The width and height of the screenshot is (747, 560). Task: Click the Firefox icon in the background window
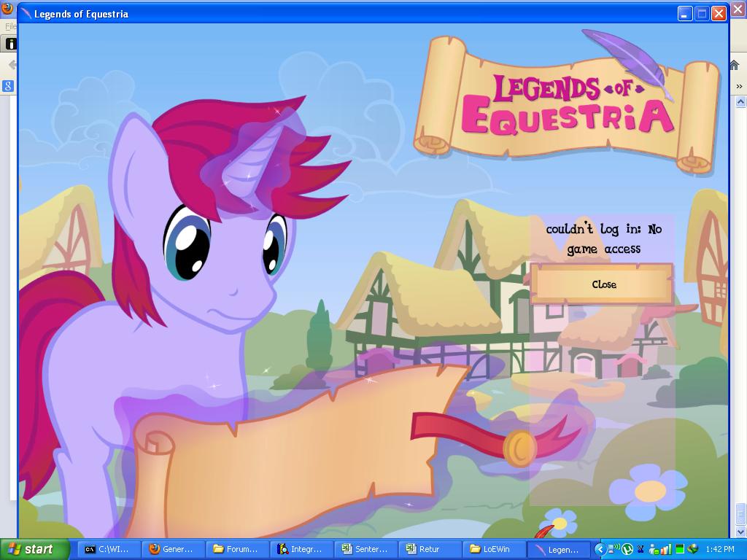[7, 9]
